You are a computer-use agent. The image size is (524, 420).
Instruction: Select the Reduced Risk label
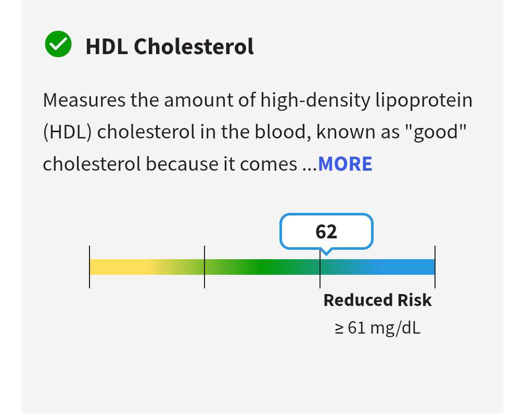pyautogui.click(x=377, y=300)
